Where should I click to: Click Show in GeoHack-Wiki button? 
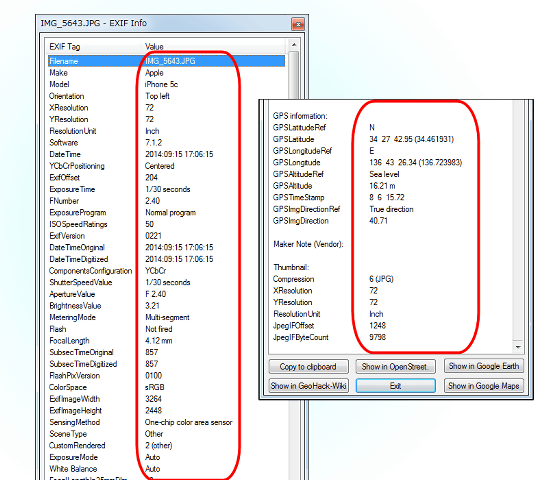[308, 386]
